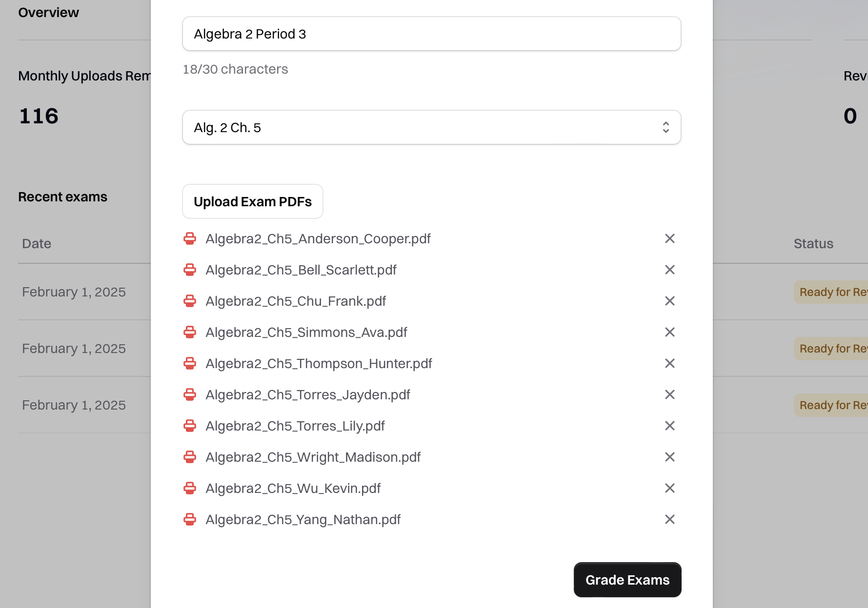
Task: Remove Algebra2_Ch5_Bell_Scarlett.pdf from the list
Action: pyautogui.click(x=669, y=270)
